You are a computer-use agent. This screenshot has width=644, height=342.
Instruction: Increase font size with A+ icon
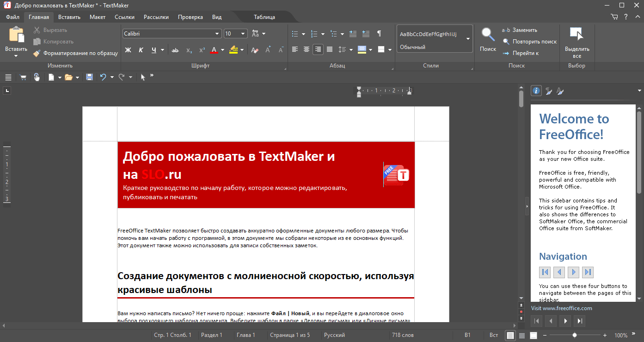[268, 50]
